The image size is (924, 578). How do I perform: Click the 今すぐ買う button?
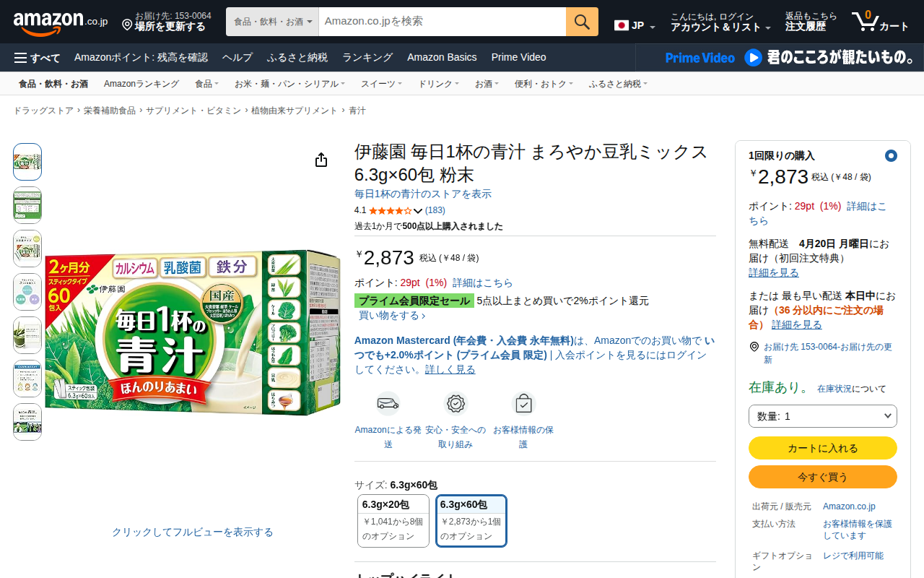tap(823, 477)
